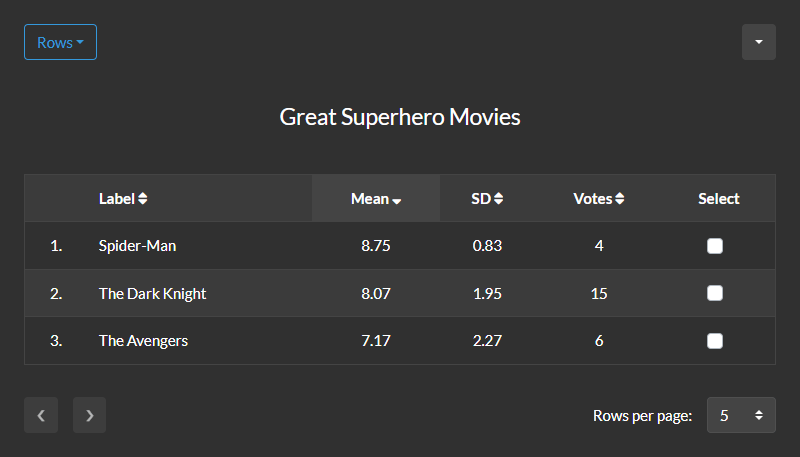800x457 pixels.
Task: Open the Rows per page selector
Action: (x=740, y=415)
